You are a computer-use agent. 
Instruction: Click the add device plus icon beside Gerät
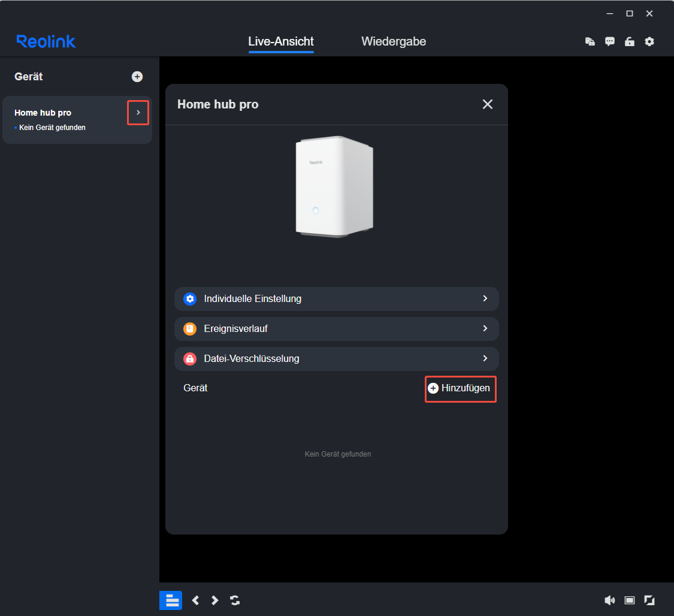pos(137,77)
